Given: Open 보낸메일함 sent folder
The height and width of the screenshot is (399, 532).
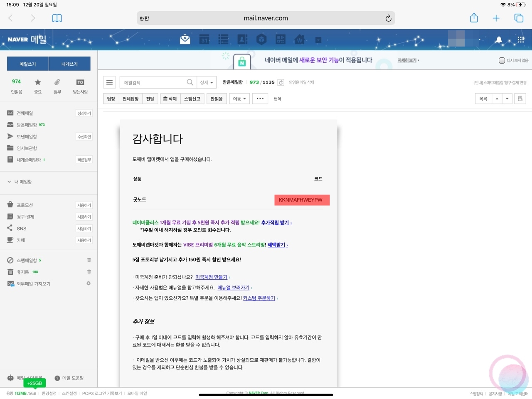Looking at the screenshot, I should pyautogui.click(x=27, y=136).
